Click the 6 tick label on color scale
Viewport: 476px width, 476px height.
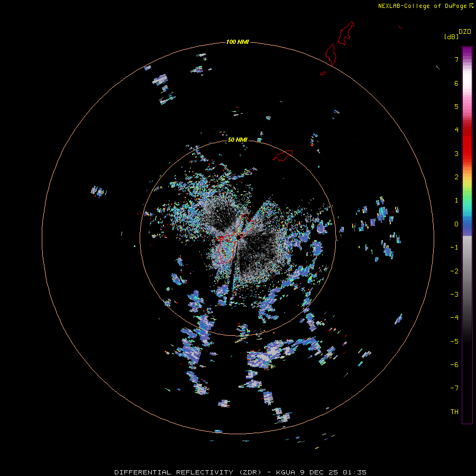pos(456,83)
